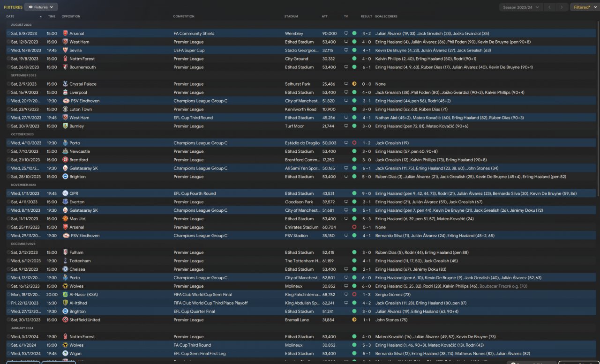This screenshot has width=600, height=364.
Task: Tick the selection circle on the Chelsea row
Action: click(x=8, y=270)
